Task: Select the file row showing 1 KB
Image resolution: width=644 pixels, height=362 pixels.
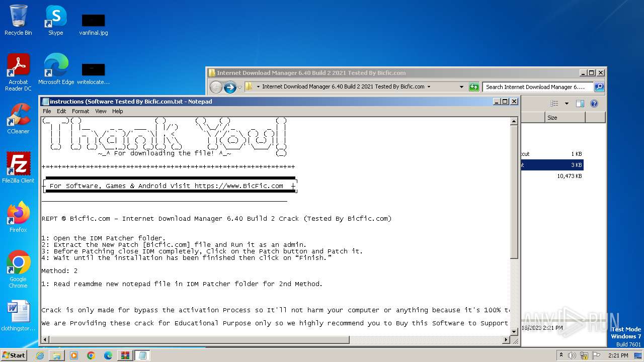Action: click(x=552, y=154)
